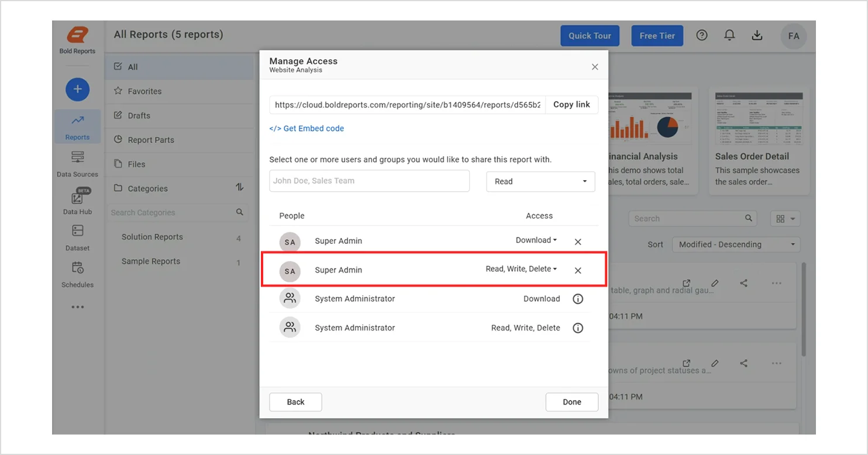Open the Sales Order Detail thumbnail
The image size is (868, 455).
coord(759,119)
